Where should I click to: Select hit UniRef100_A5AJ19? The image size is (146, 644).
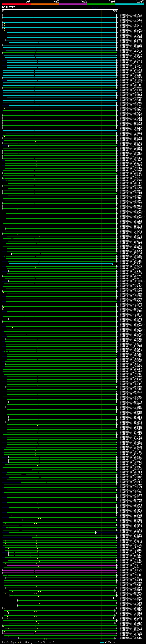pos(131,25)
